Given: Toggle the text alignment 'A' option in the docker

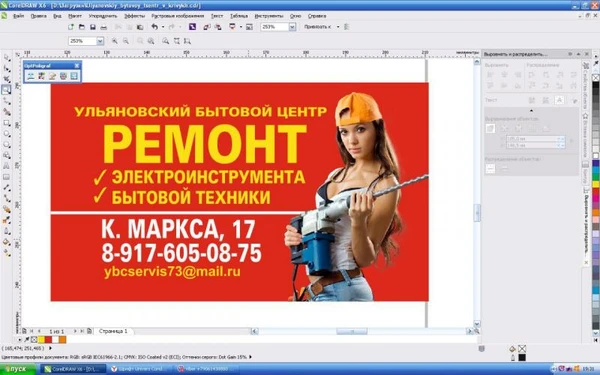Looking at the screenshot, I should pos(559,100).
